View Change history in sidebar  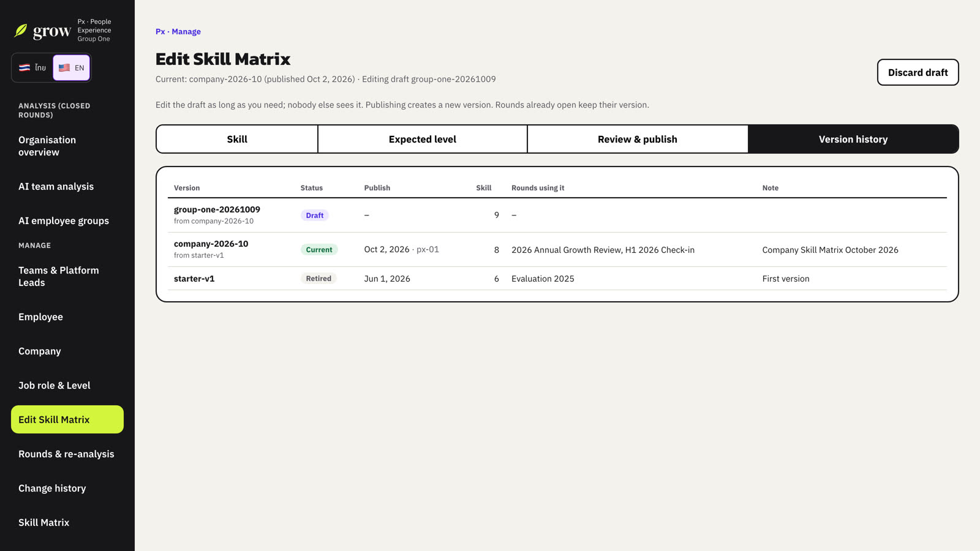(67, 488)
